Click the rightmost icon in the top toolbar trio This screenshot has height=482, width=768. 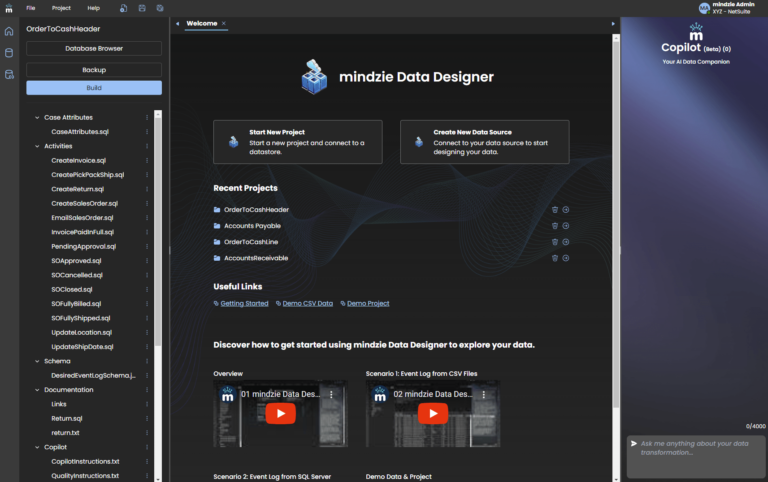tap(160, 8)
